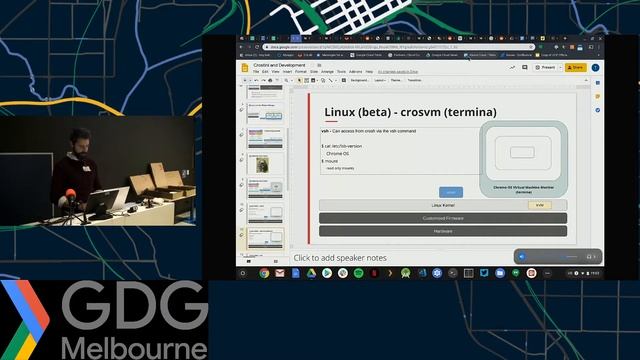640x360 pixels.
Task: Bookmark this page with the star icon
Action: pyautogui.click(x=531, y=47)
